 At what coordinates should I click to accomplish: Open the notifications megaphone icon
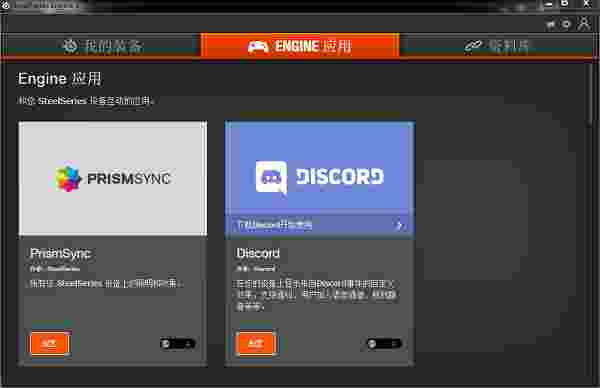(x=551, y=25)
